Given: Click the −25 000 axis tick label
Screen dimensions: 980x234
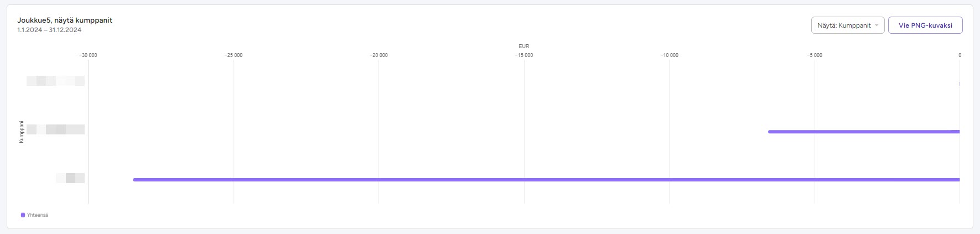Looking at the screenshot, I should click(233, 55).
